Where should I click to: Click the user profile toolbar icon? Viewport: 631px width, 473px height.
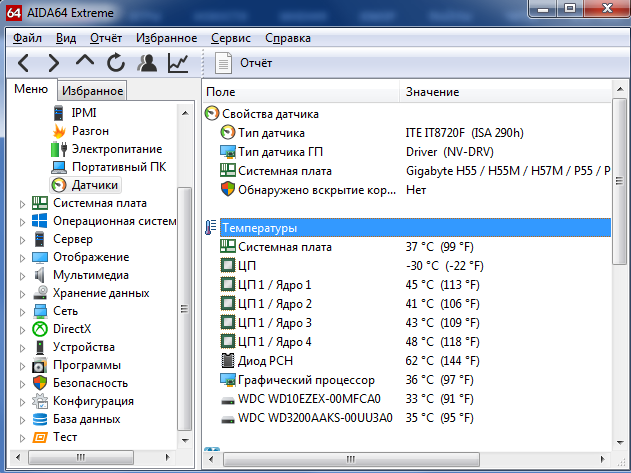[x=147, y=63]
